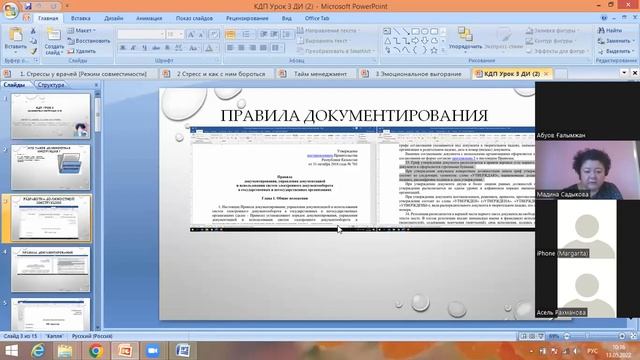Screen dimensions: 640x360
Task: Select the line shape
Action: tap(396, 31)
